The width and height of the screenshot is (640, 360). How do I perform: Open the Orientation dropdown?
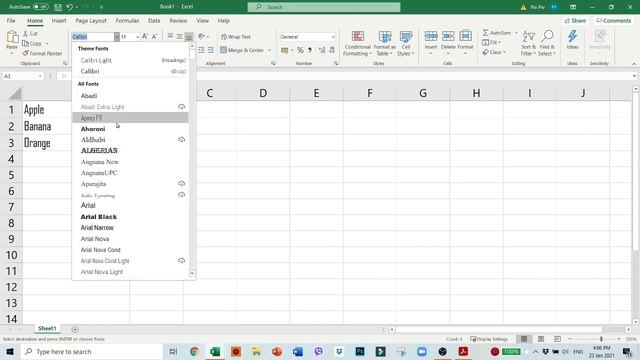203,36
